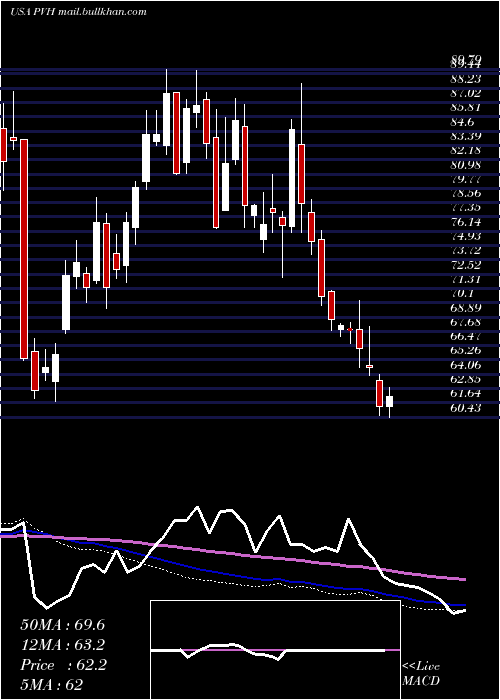Select the 83.39 price level label
This screenshot has width=500, height=700.
(x=466, y=136)
